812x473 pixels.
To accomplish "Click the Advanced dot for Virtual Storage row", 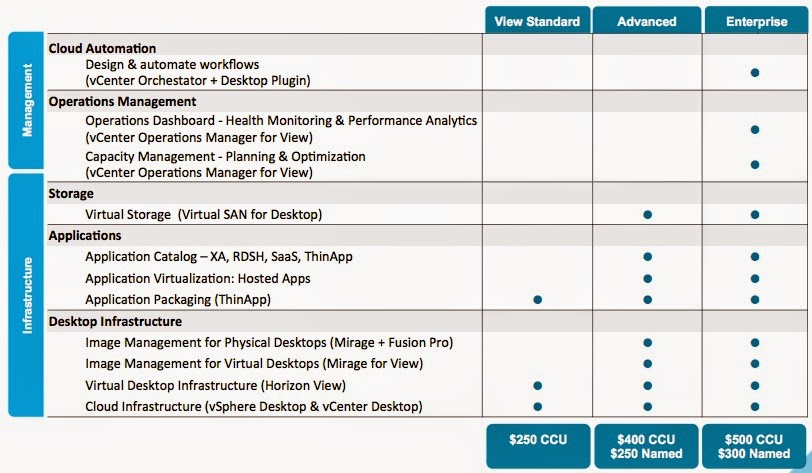I will 648,215.
